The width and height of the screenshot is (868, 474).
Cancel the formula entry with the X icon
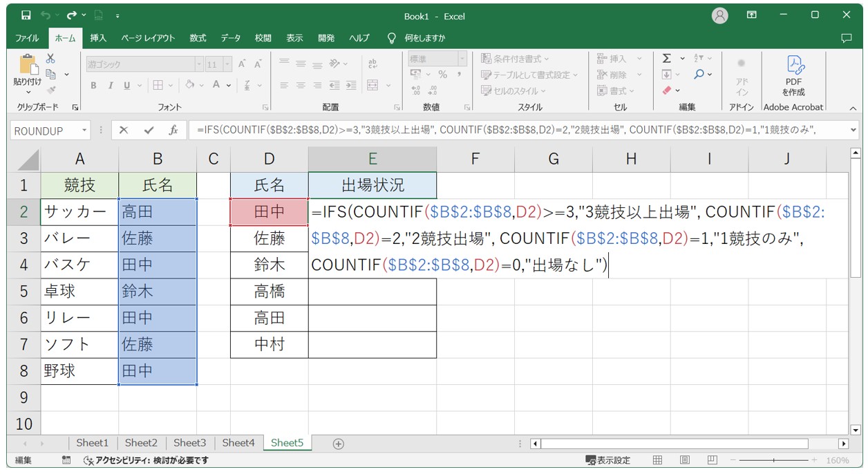pyautogui.click(x=124, y=130)
